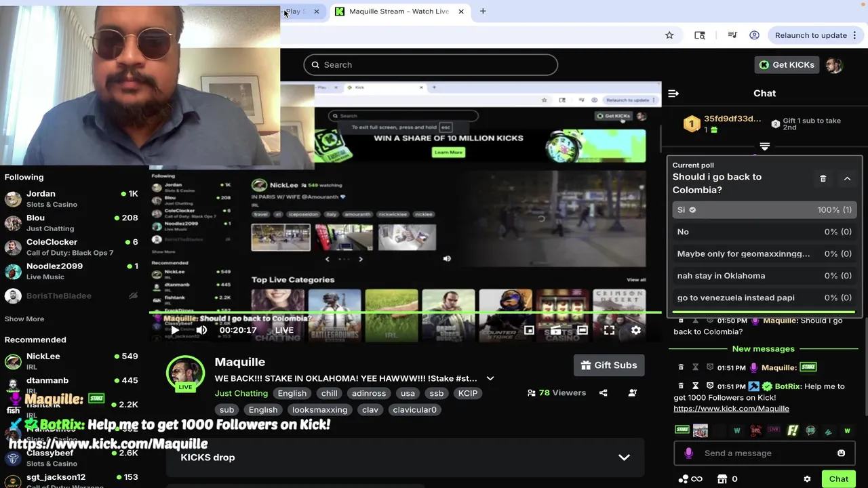Click the Gift Subs button
This screenshot has width=868, height=488.
608,365
